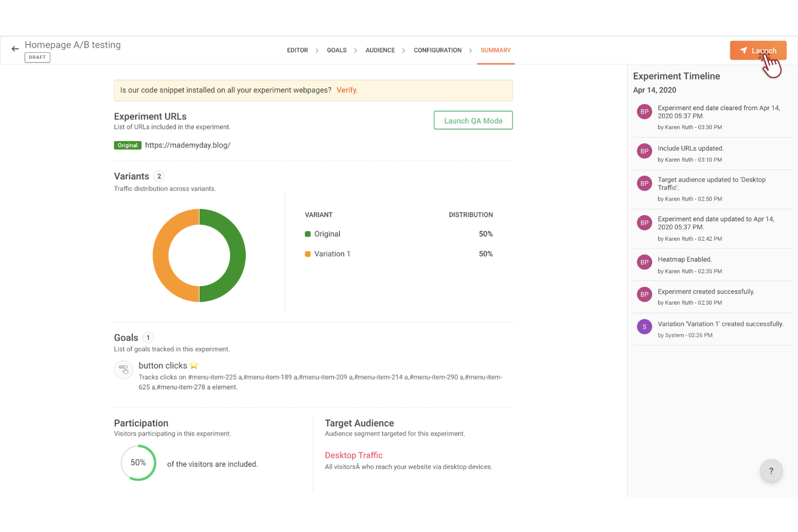
Task: Open the GOALS step
Action: point(336,50)
